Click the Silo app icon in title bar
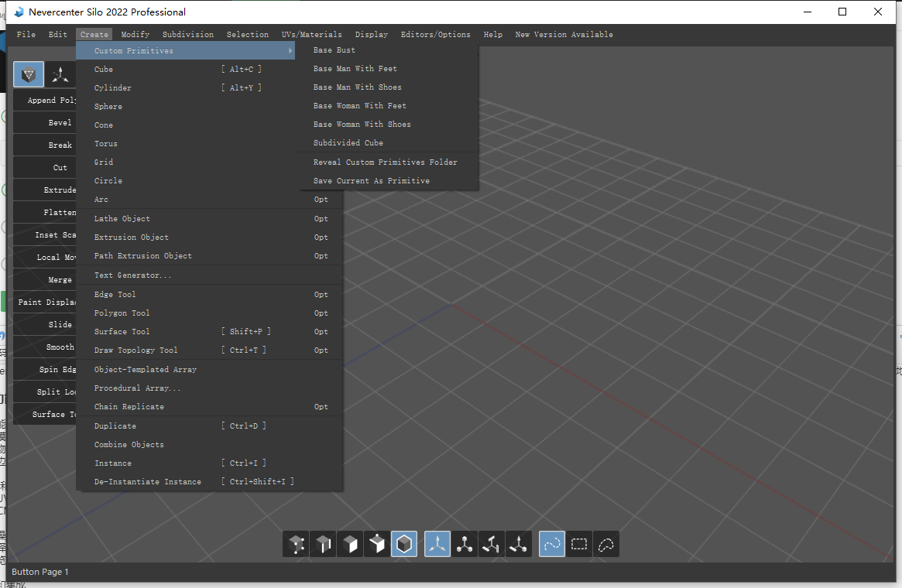This screenshot has height=588, width=902. pos(19,12)
